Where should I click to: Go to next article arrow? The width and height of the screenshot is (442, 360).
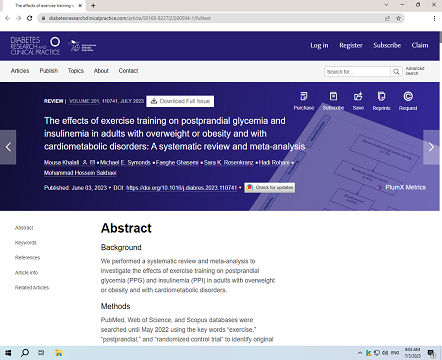pyautogui.click(x=431, y=147)
